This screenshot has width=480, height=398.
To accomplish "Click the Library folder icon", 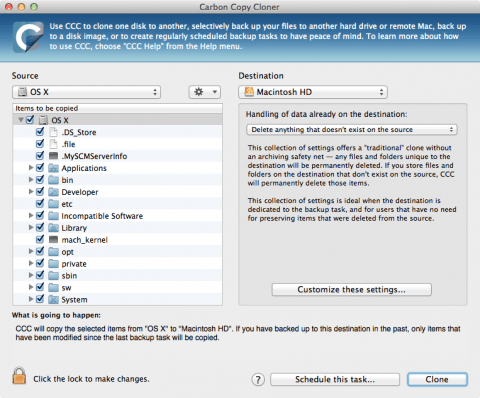I will click(x=53, y=228).
